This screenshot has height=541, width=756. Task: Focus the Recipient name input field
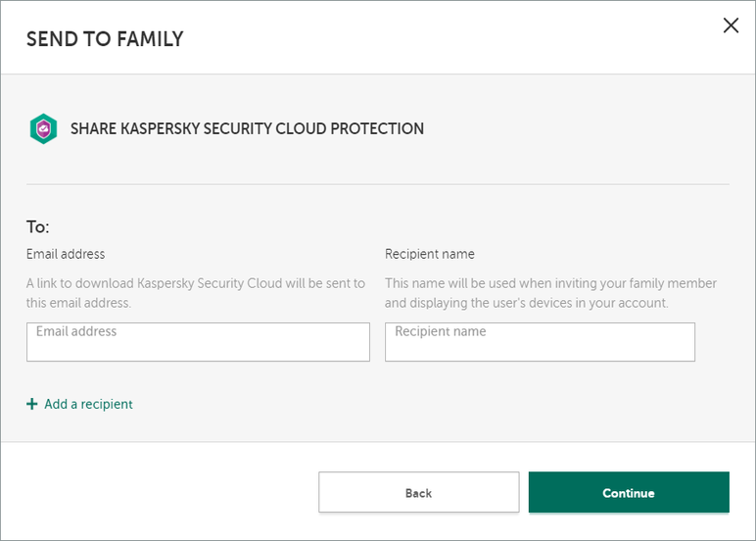[540, 342]
